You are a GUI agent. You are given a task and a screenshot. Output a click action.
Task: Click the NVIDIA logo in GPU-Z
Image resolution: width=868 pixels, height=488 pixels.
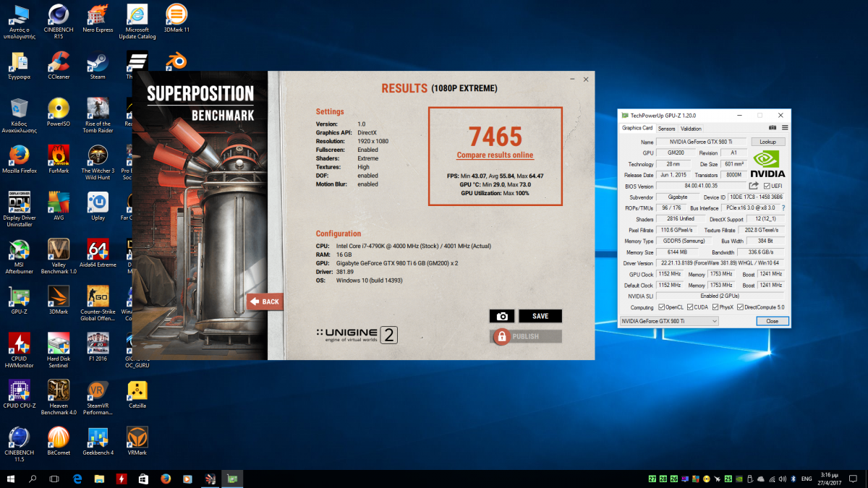tap(767, 164)
